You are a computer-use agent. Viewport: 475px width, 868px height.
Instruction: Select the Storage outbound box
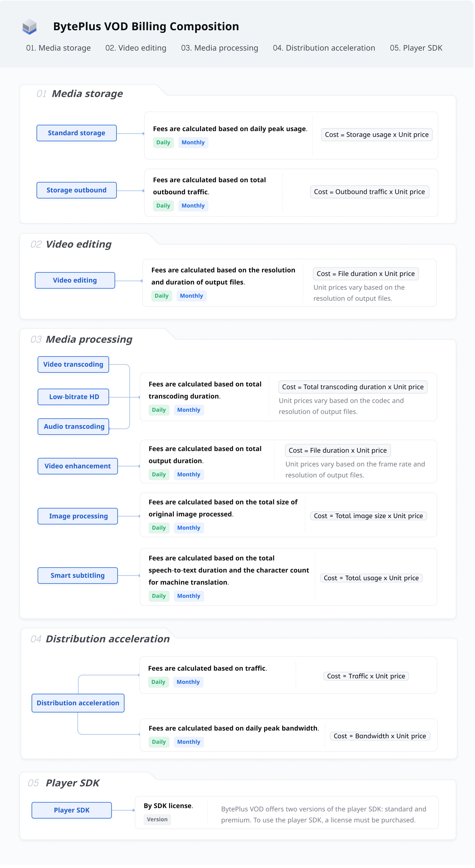point(76,190)
